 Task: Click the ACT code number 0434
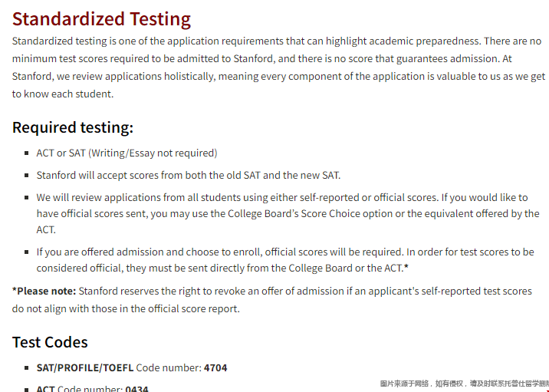137,388
